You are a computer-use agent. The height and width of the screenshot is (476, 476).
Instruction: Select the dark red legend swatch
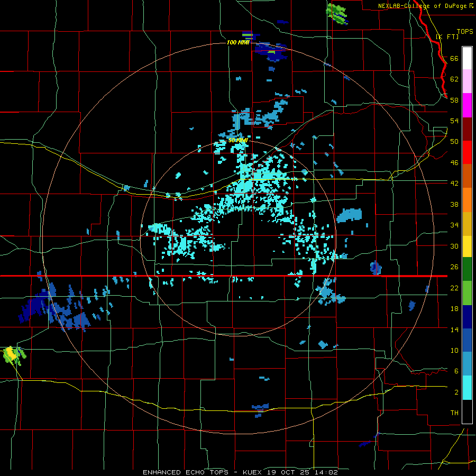pyautogui.click(x=467, y=129)
